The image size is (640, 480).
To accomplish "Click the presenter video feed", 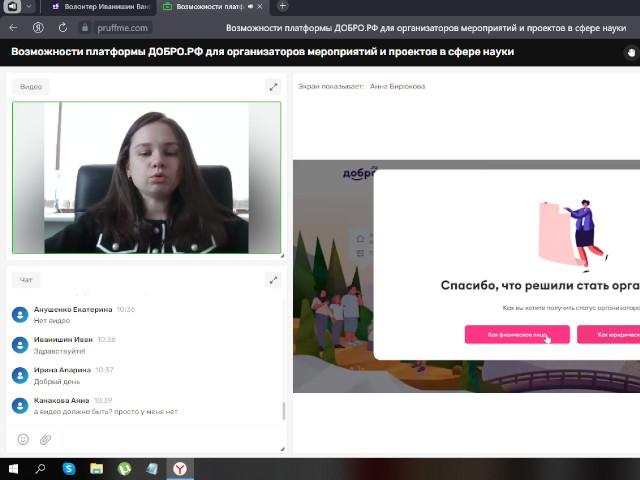I will (147, 178).
